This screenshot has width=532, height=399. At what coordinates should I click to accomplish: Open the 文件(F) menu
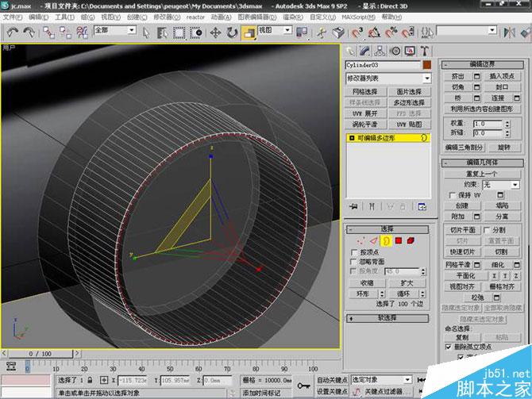(13, 16)
